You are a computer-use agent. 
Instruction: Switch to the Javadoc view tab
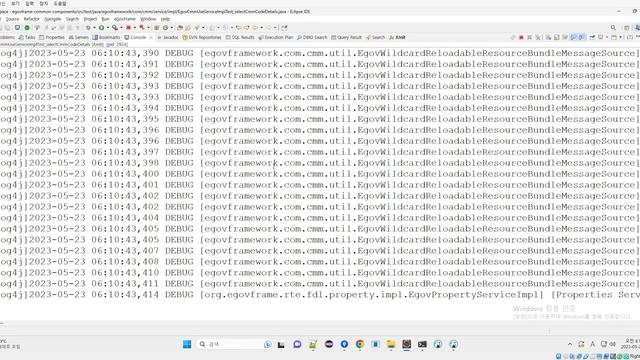(x=168, y=37)
